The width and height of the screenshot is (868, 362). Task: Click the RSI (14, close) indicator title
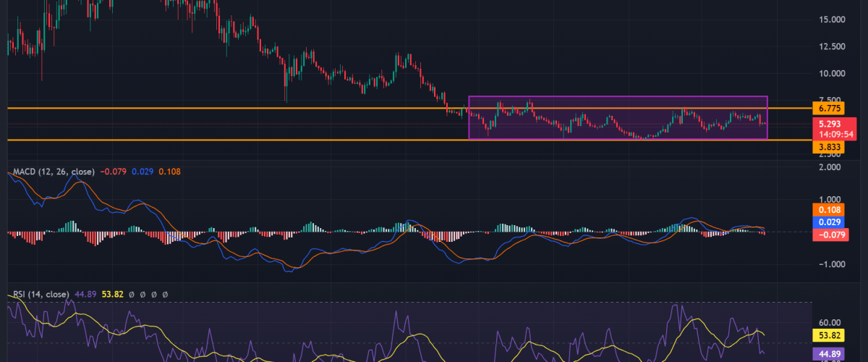pyautogui.click(x=41, y=295)
